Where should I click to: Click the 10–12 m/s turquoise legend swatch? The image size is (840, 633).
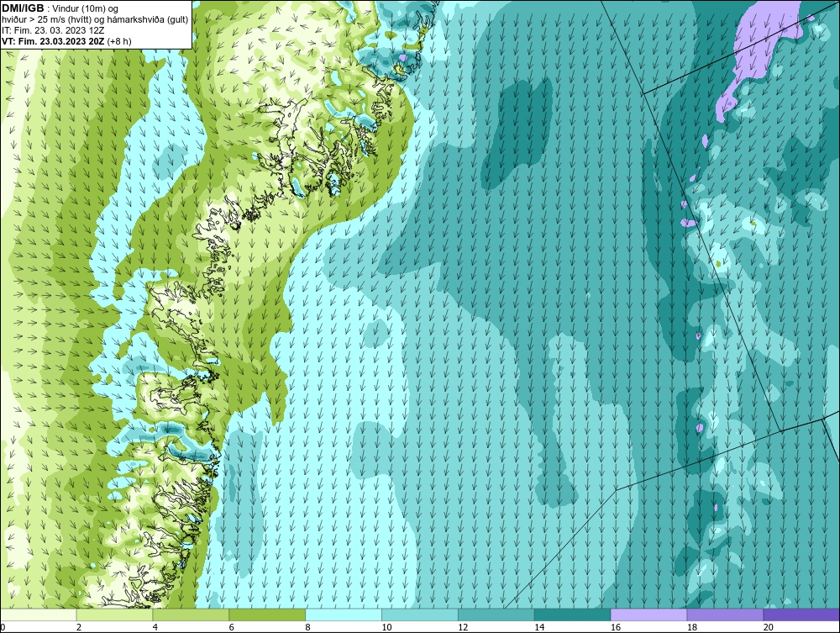click(x=420, y=615)
